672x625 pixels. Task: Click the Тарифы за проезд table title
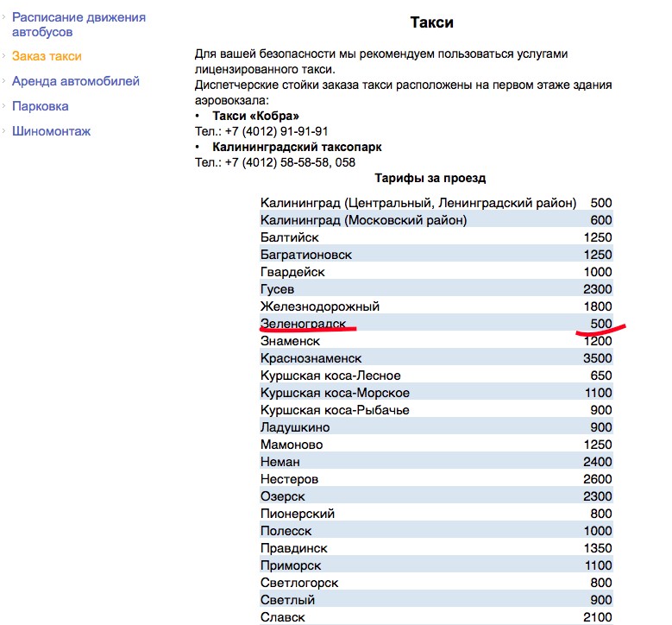[430, 179]
